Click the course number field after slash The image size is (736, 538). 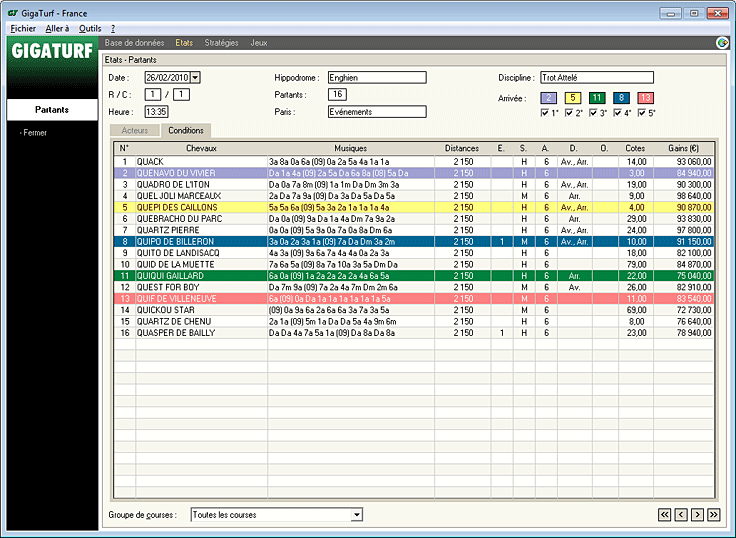(x=181, y=94)
